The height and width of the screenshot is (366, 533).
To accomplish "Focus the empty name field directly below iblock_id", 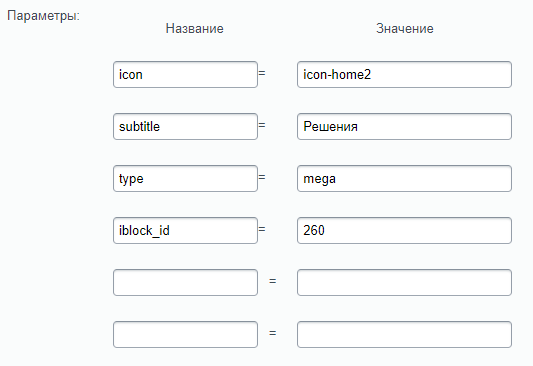I will click(x=185, y=282).
